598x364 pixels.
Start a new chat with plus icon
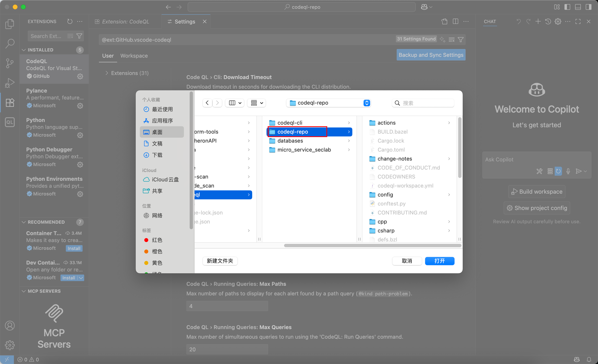[x=538, y=21]
